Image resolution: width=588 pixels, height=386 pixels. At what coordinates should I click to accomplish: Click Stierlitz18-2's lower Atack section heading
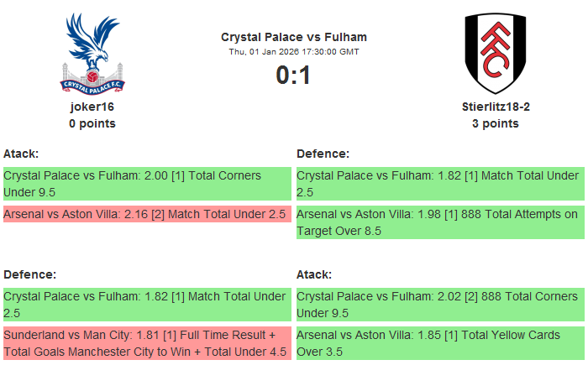(314, 274)
